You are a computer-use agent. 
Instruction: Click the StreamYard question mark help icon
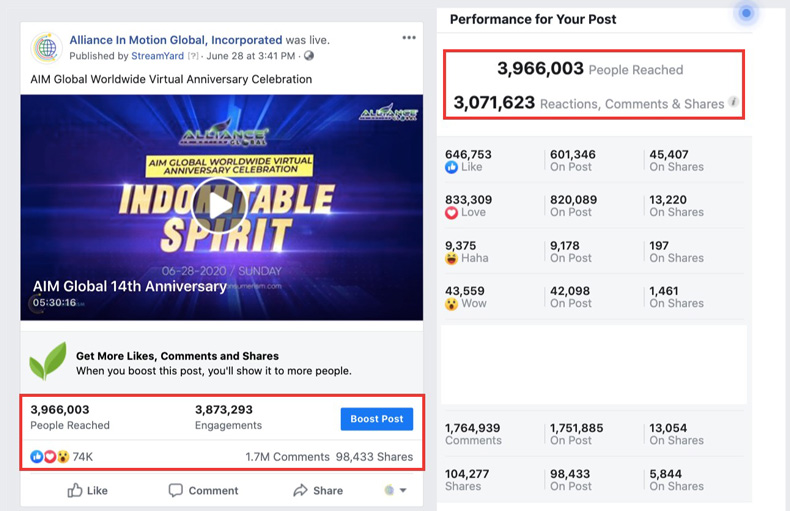(192, 56)
